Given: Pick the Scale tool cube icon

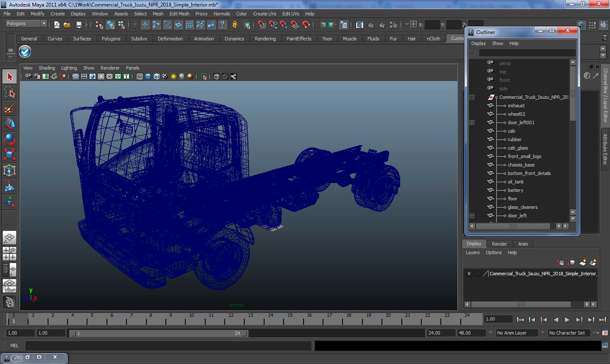Looking at the screenshot, I should click(9, 155).
